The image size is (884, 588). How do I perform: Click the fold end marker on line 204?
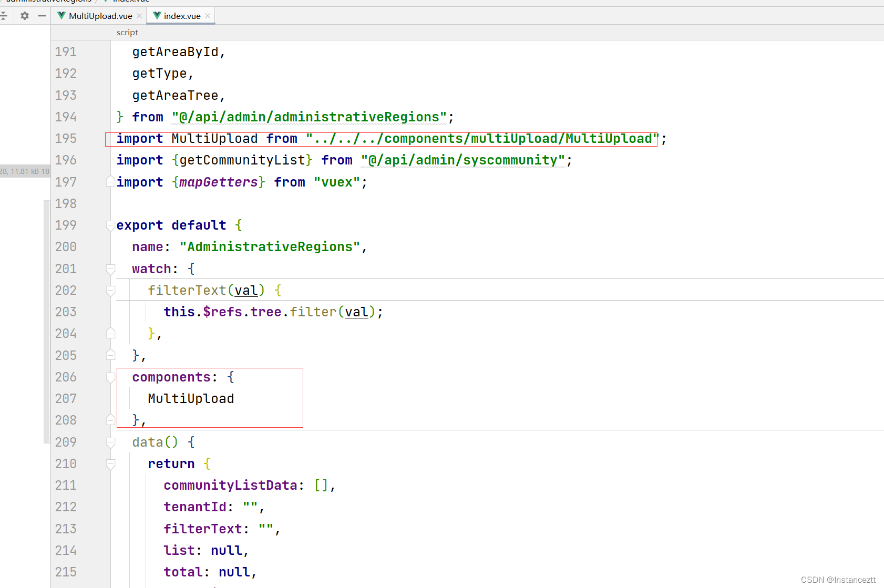point(110,333)
